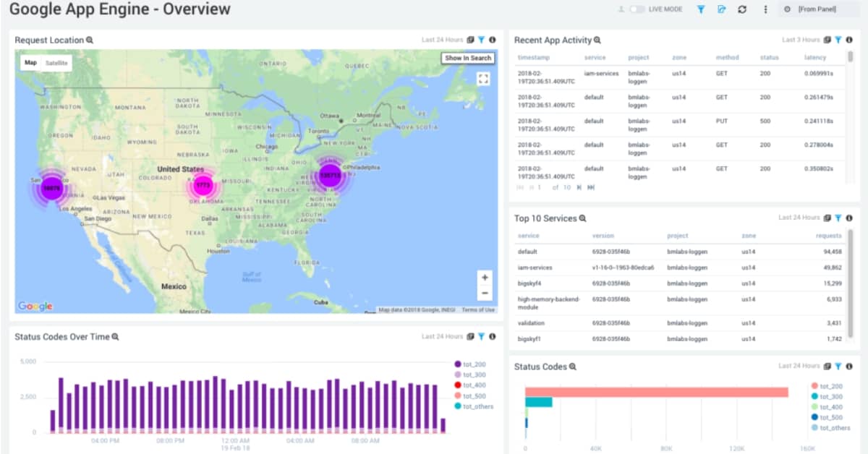Click the purple cluster marker near San Francisco
868x454 pixels.
51,188
